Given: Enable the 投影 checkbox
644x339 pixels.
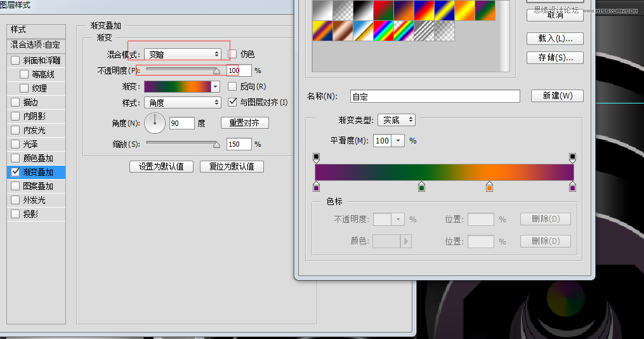Looking at the screenshot, I should pyautogui.click(x=15, y=214).
